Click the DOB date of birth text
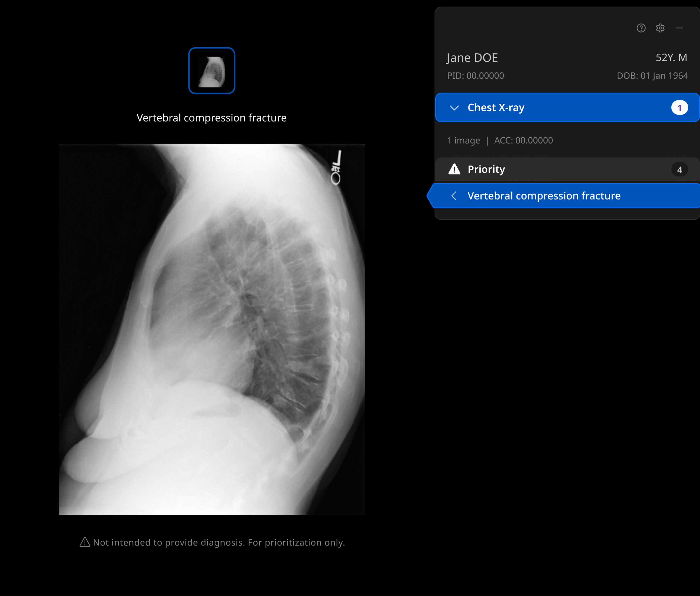Viewport: 700px width, 596px height. [x=652, y=76]
